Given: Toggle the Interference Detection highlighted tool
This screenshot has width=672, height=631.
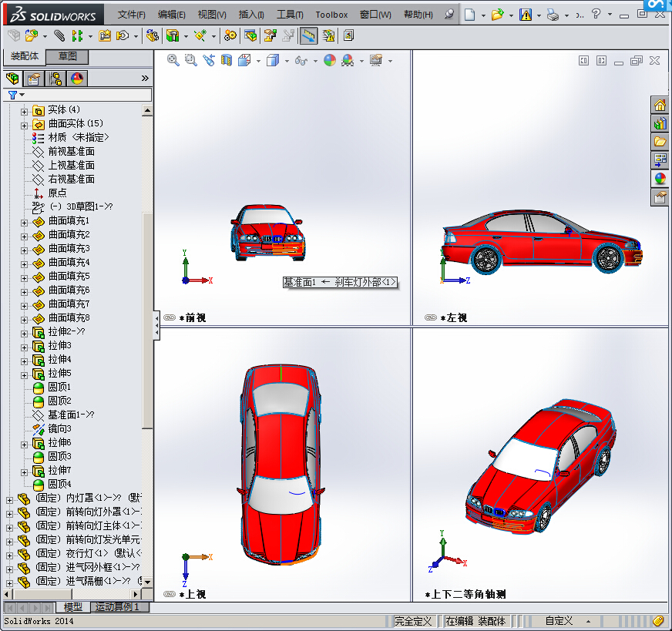Looking at the screenshot, I should (x=308, y=35).
